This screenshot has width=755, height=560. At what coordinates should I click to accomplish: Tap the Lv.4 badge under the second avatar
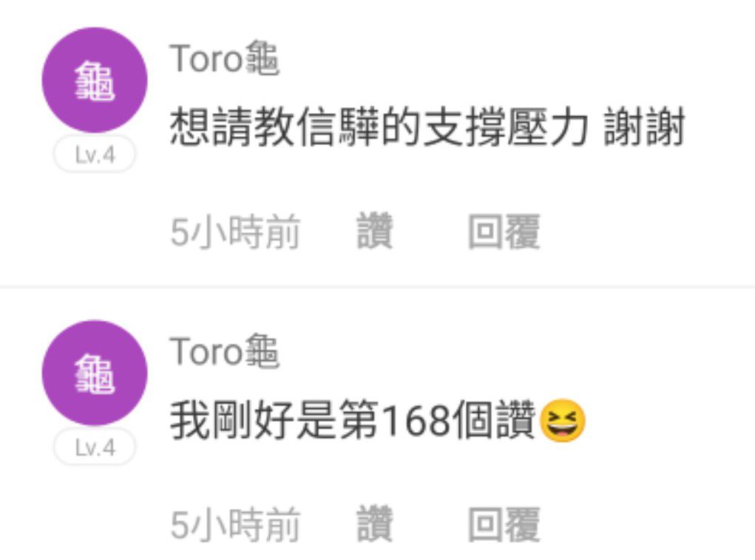tap(95, 448)
